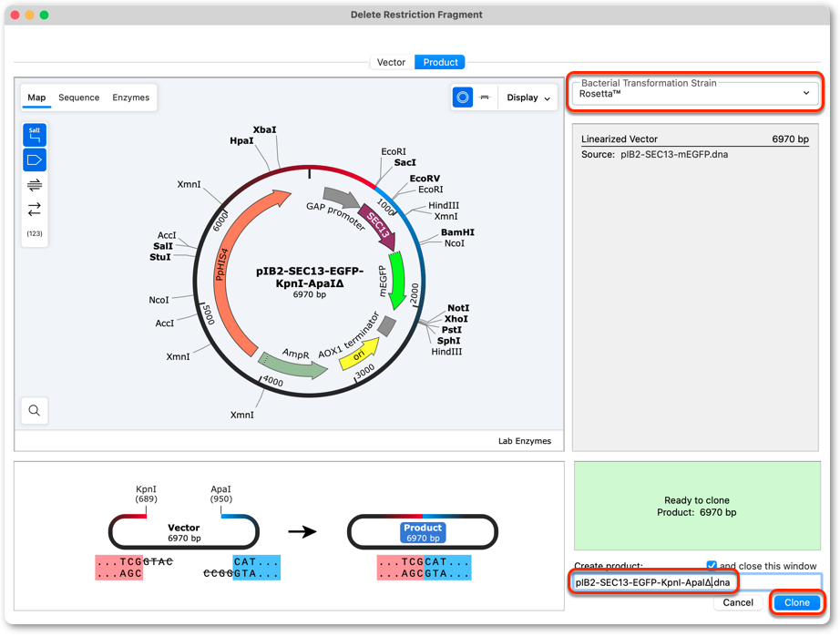Click the Cancel button
Screen dimensions: 840x637
pyautogui.click(x=738, y=602)
